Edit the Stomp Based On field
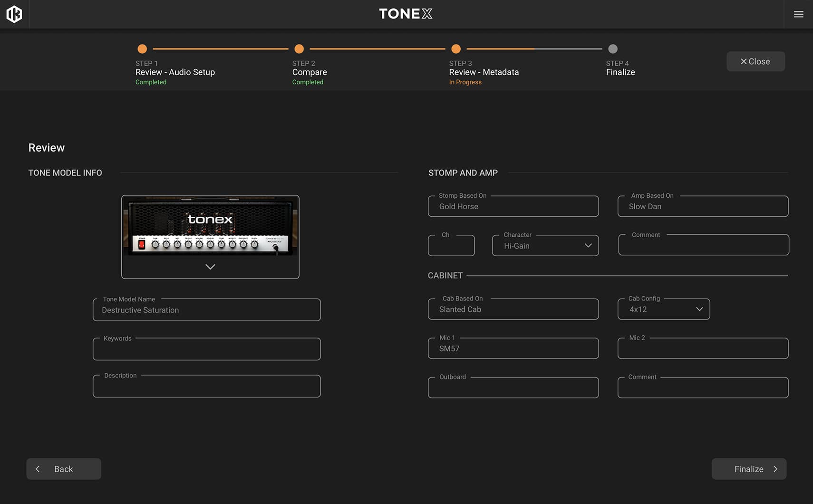Image resolution: width=813 pixels, height=504 pixels. 513,207
